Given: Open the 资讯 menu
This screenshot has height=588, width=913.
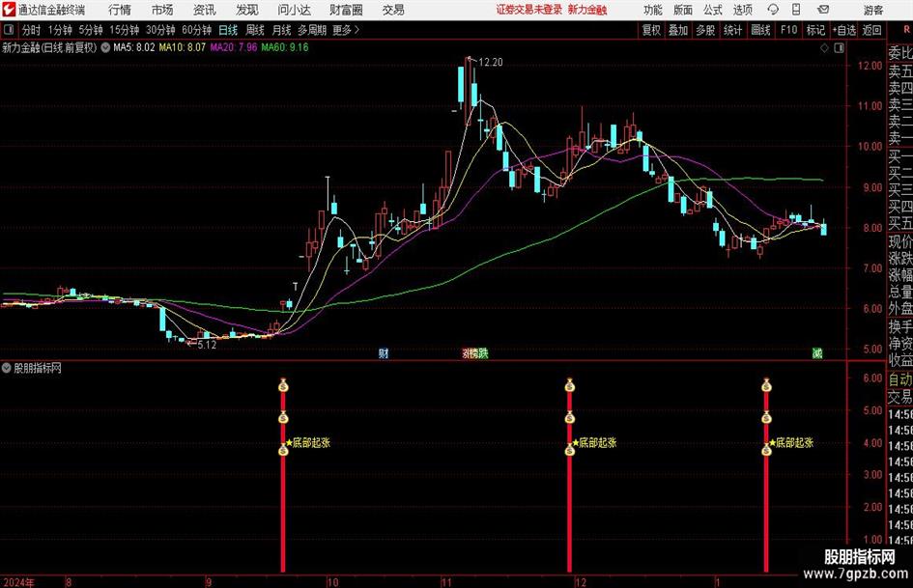Looking at the screenshot, I should (205, 10).
